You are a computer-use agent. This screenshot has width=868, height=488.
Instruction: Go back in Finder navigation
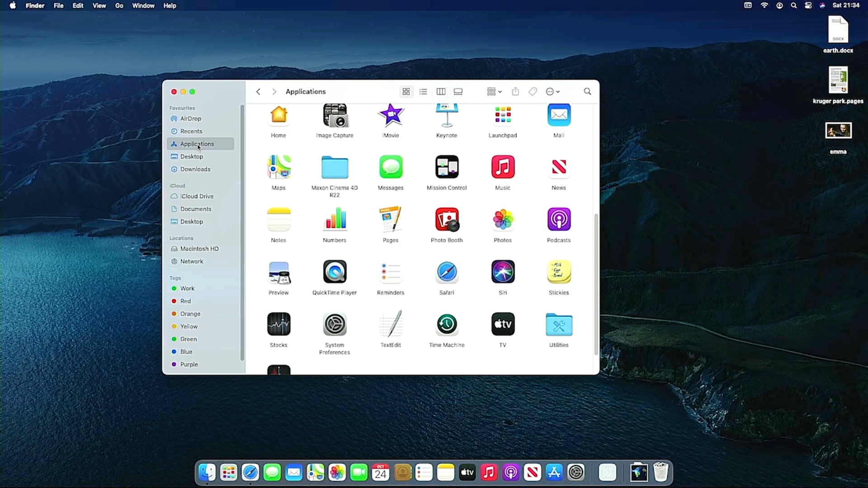coord(258,92)
